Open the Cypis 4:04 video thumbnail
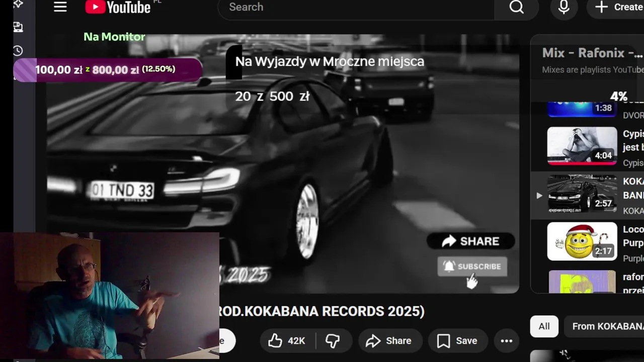Screen dimensions: 644x362 582,146
